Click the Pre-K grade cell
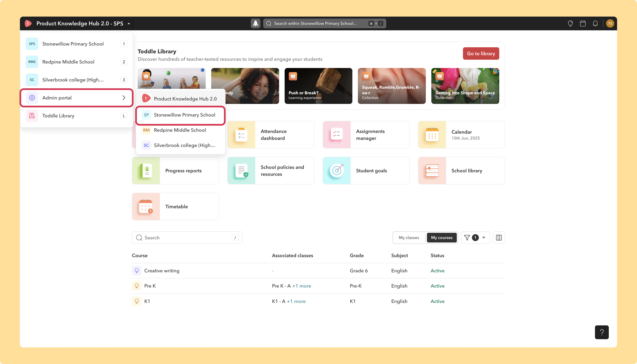The height and width of the screenshot is (364, 637). (356, 286)
